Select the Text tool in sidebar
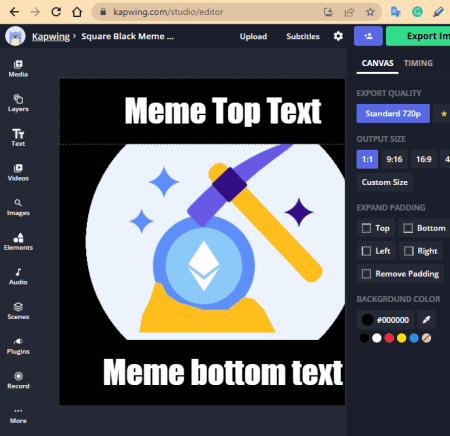This screenshot has width=450, height=436. pos(18,137)
